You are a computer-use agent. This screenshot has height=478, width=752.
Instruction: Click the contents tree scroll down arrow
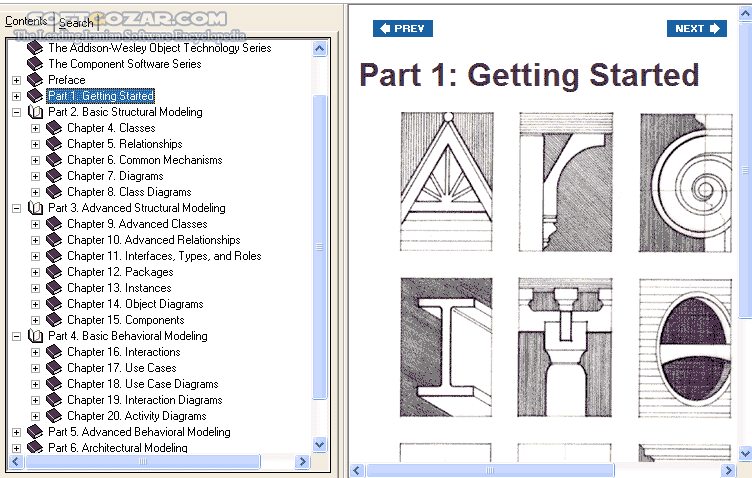(x=320, y=444)
